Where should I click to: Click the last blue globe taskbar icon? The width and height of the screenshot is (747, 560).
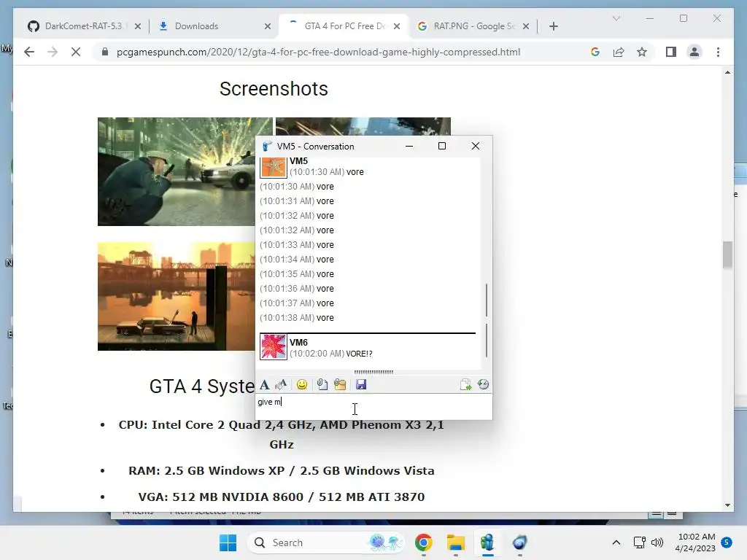pos(519,542)
